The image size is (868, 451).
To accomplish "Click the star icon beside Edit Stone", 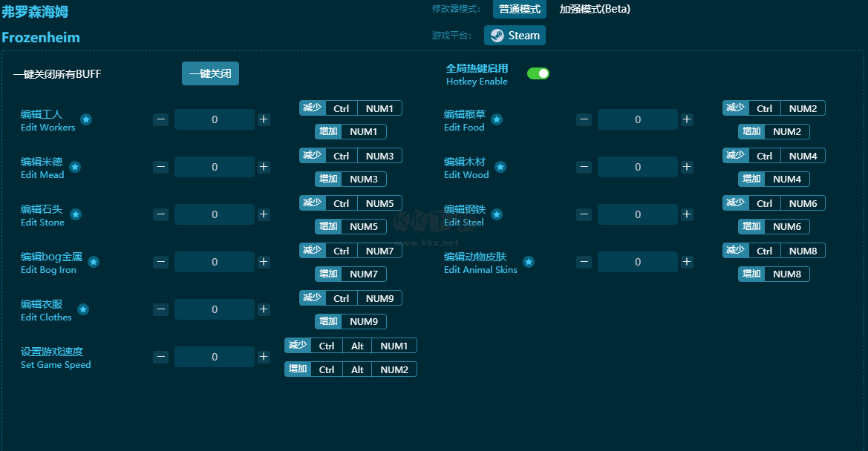I will coord(76,214).
